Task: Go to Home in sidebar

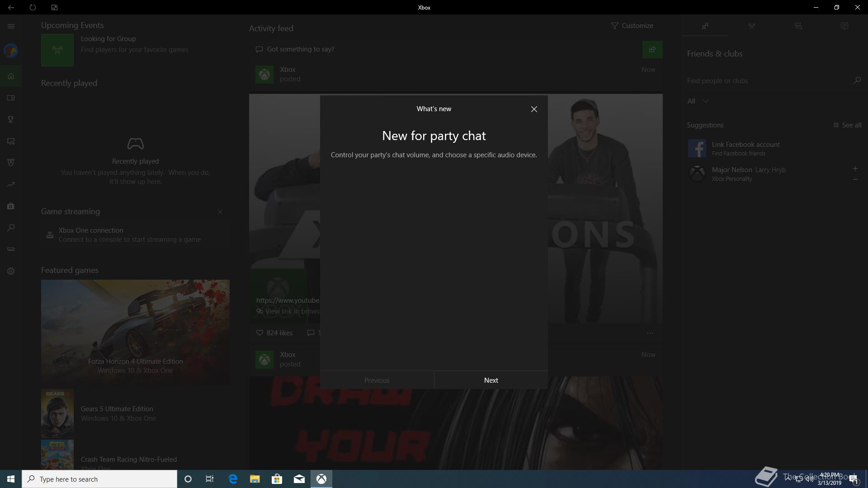Action: 11,76
